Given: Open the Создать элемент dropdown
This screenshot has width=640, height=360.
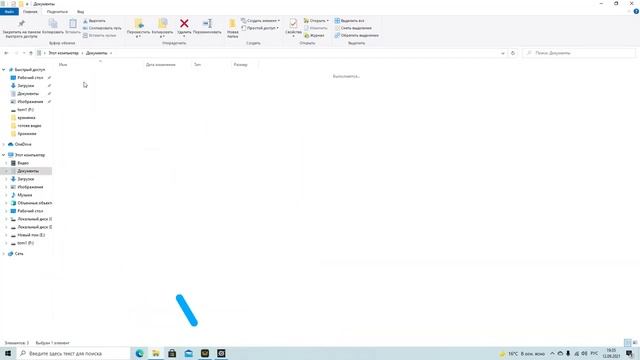Looking at the screenshot, I should coord(260,21).
